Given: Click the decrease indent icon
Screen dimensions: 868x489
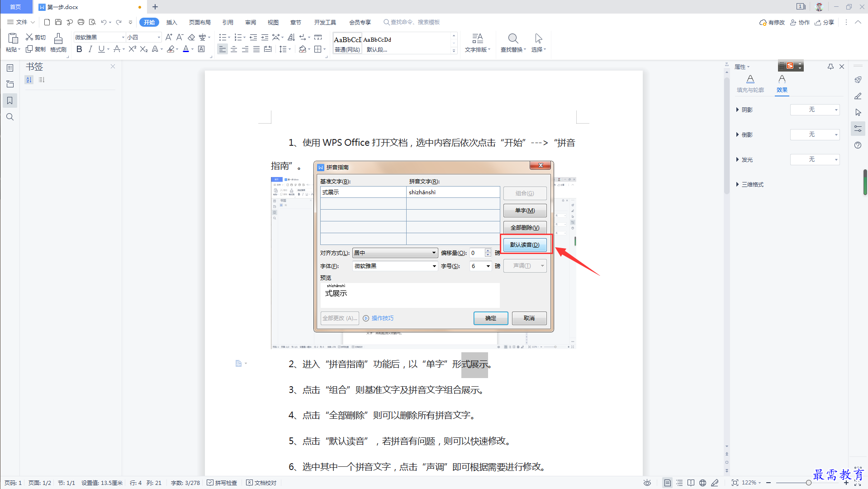Looking at the screenshot, I should click(x=253, y=37).
